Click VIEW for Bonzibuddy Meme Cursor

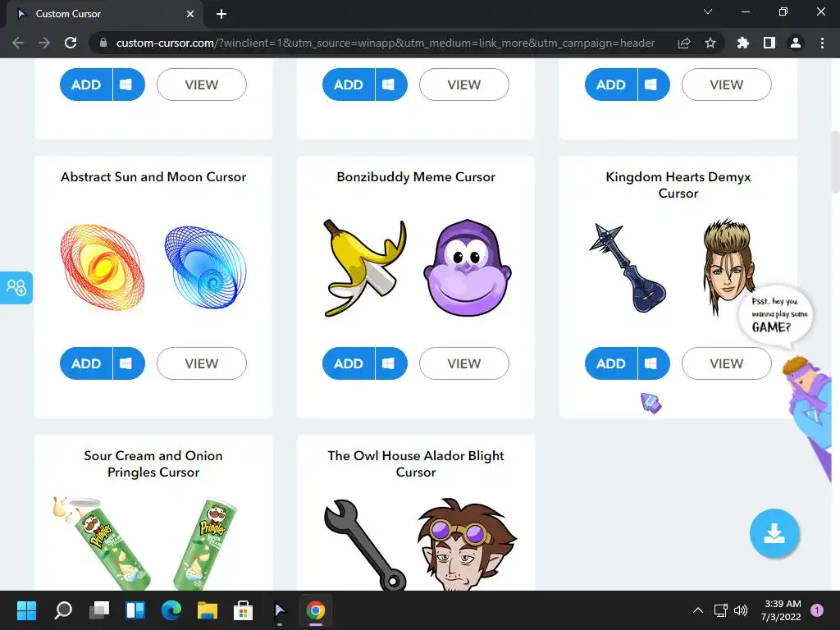tap(464, 363)
